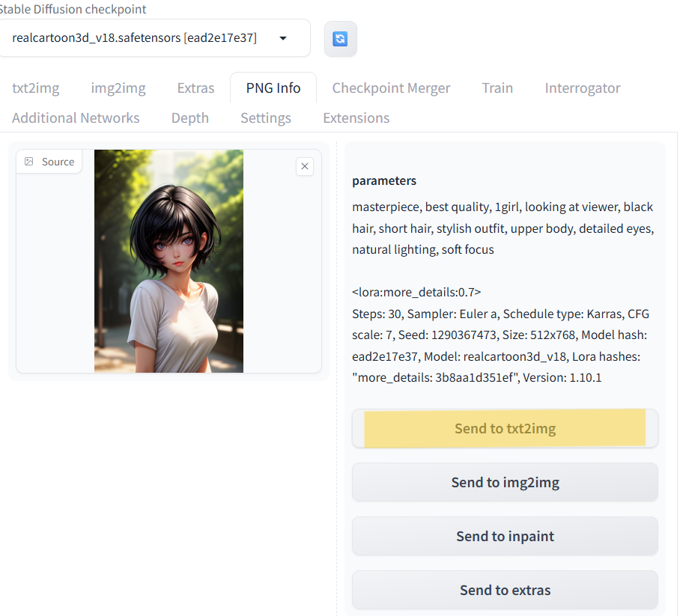Image resolution: width=680 pixels, height=616 pixels.
Task: Click the prompt text starting 'masterpiece, best quality'
Action: point(503,228)
